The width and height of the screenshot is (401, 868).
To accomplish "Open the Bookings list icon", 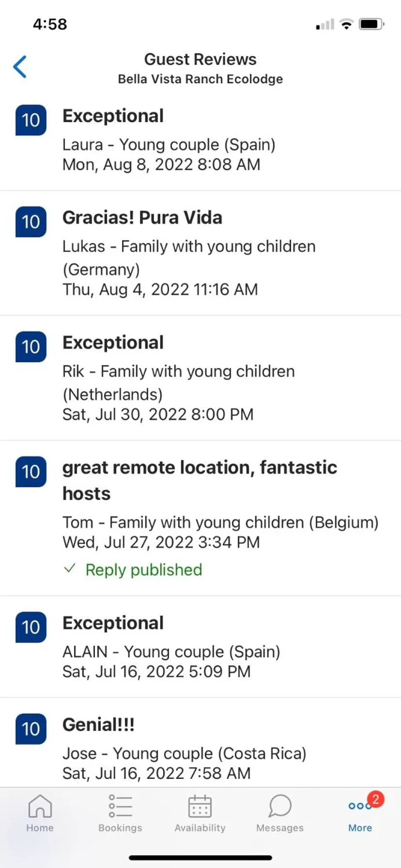I will click(x=120, y=806).
